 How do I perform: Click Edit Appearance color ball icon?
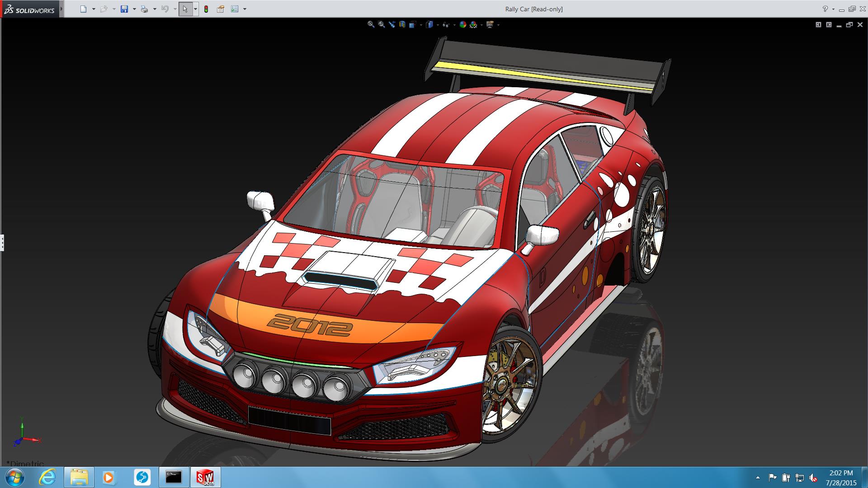(x=462, y=25)
